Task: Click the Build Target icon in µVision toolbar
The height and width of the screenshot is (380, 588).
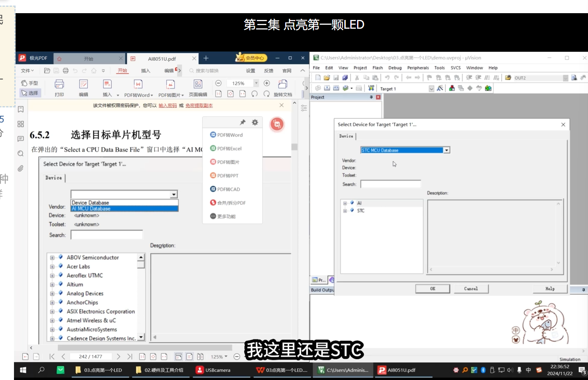Action: [327, 88]
